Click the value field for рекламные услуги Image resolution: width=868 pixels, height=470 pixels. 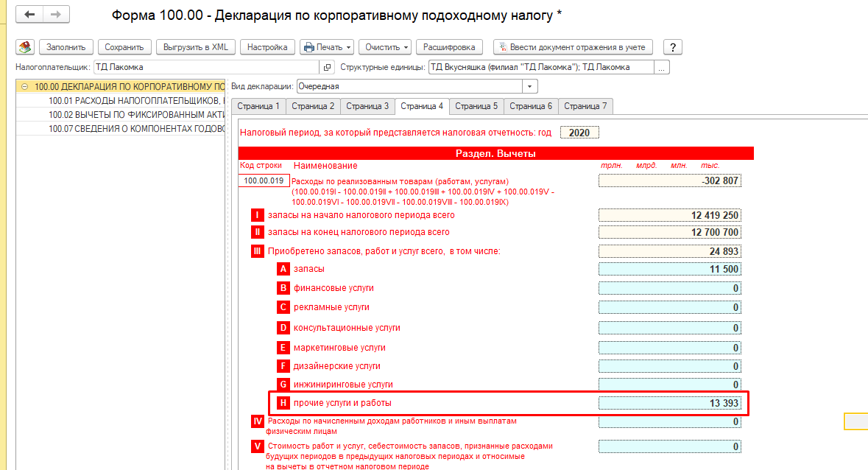tap(670, 307)
